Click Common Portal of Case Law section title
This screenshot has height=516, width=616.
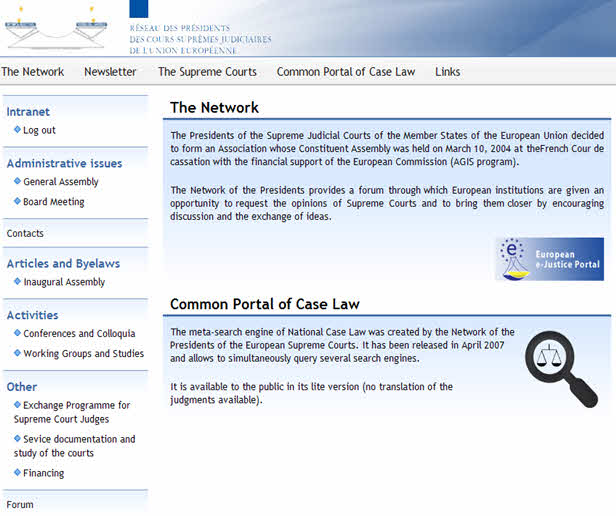(x=265, y=304)
